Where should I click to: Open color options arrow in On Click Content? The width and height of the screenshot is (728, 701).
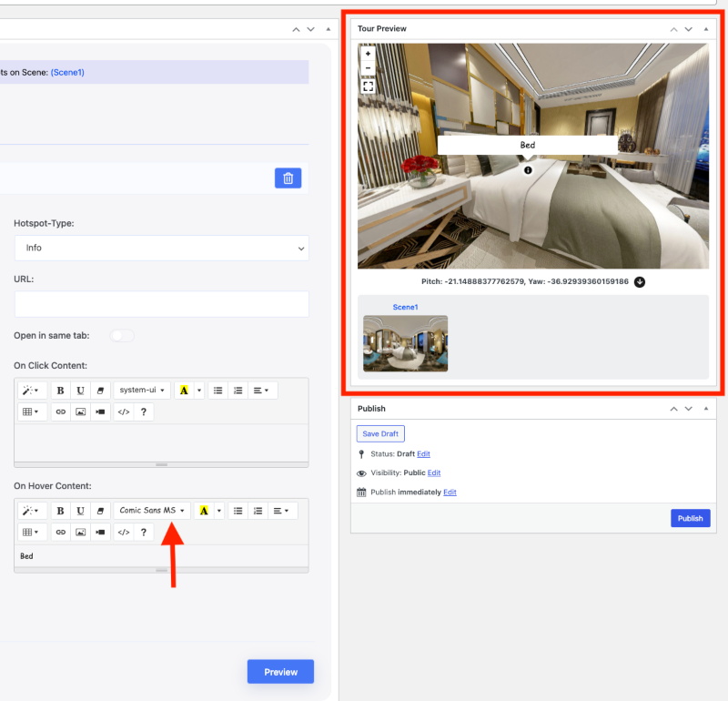click(199, 391)
